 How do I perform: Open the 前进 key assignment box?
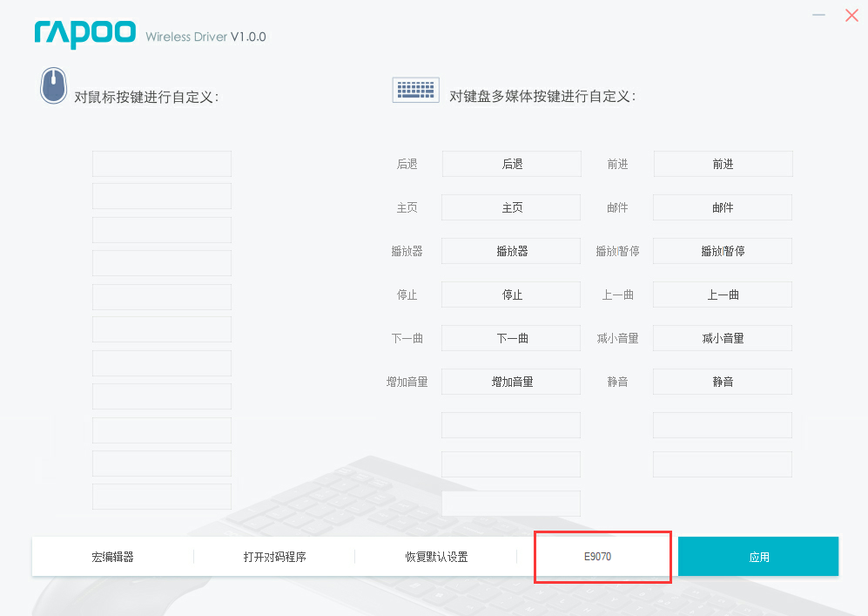click(x=723, y=164)
